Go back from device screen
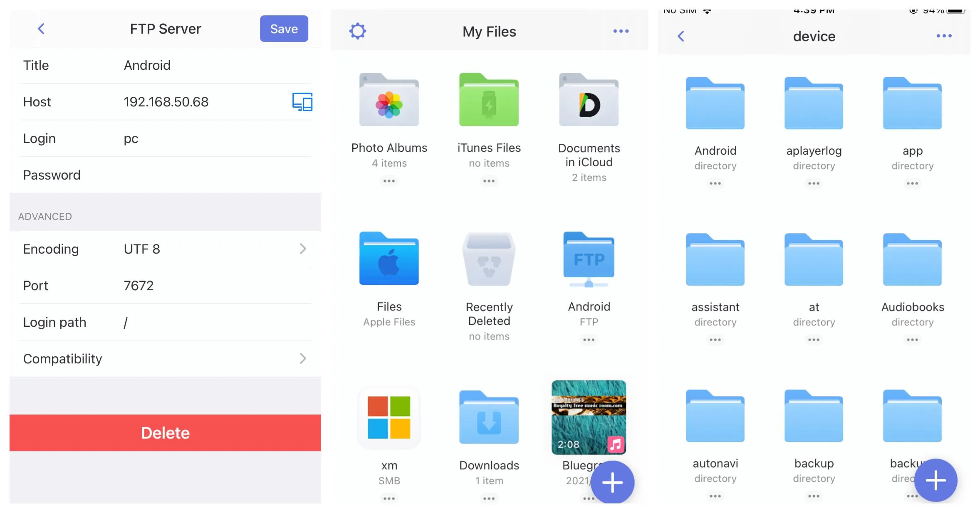 click(681, 36)
